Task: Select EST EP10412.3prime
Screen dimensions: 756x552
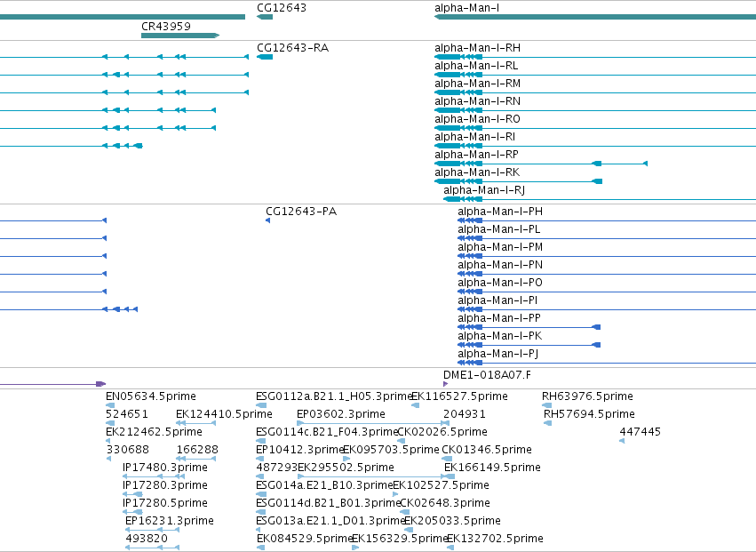Action: (300, 450)
